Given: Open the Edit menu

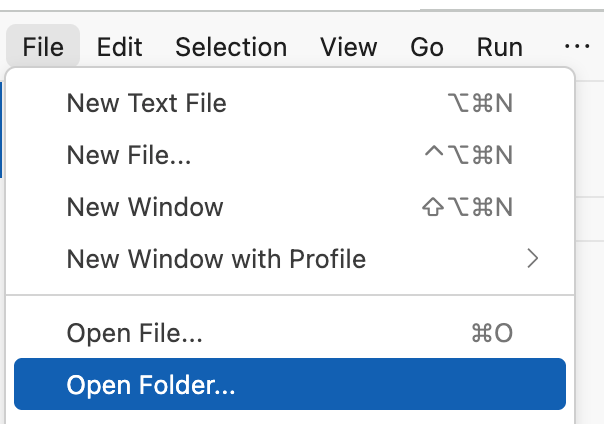Looking at the screenshot, I should (120, 47).
